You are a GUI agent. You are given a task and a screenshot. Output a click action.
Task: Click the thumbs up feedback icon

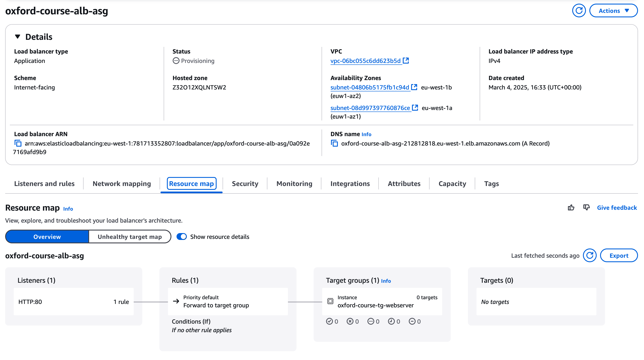point(571,208)
